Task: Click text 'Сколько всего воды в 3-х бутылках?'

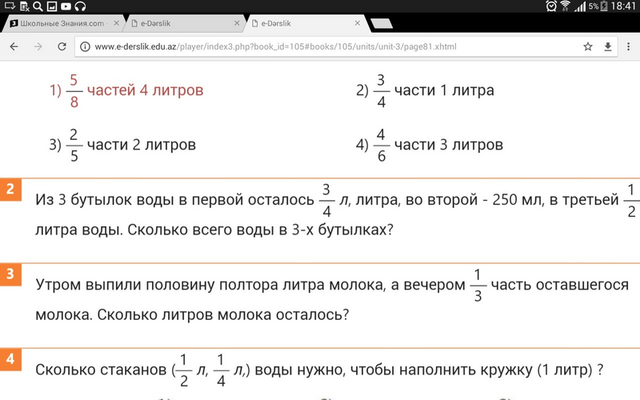Action: [260, 230]
